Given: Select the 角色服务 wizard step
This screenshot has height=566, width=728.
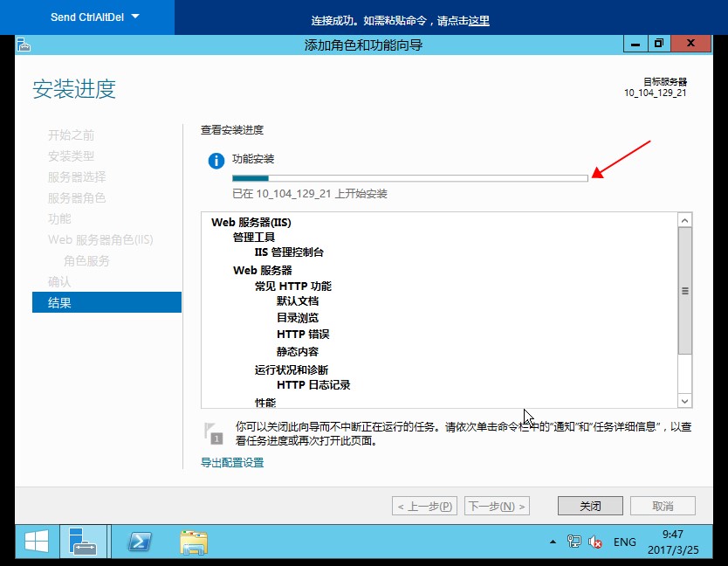Looking at the screenshot, I should pos(86,260).
